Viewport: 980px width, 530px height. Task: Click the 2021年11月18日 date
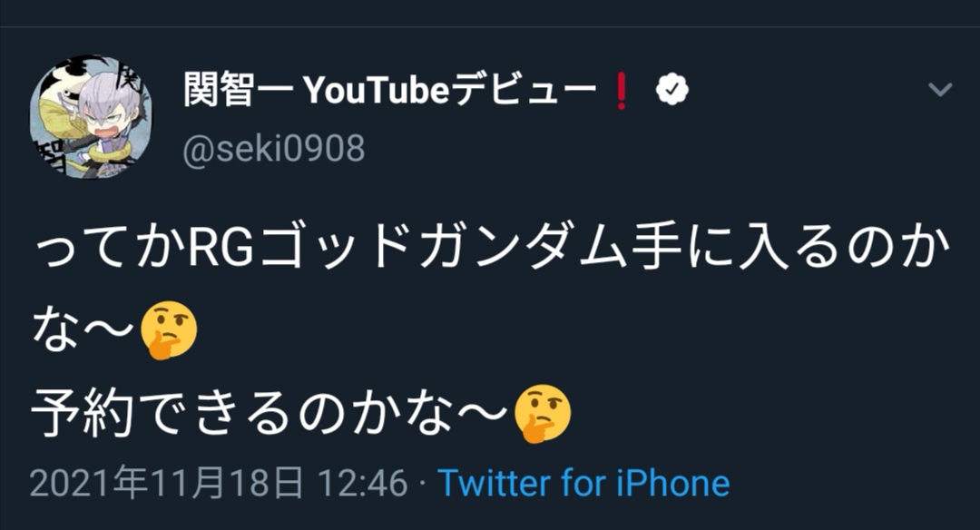tap(167, 483)
